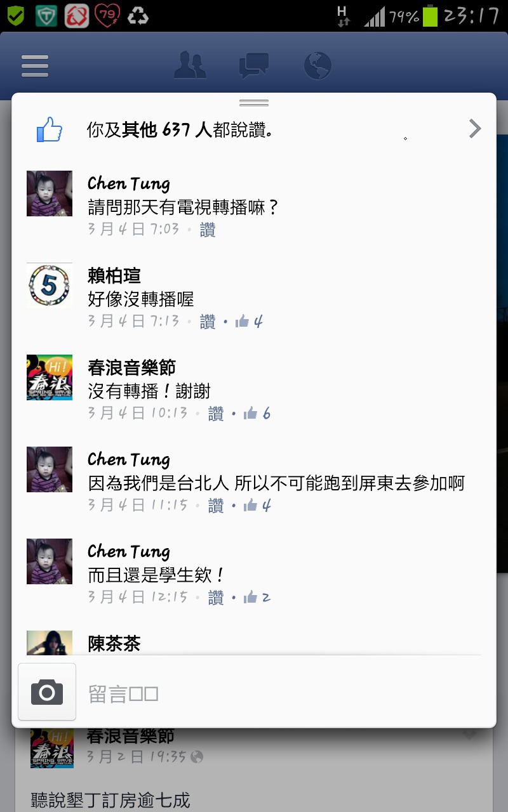Like 春浪音樂節's comment 沒有轉播

216,414
